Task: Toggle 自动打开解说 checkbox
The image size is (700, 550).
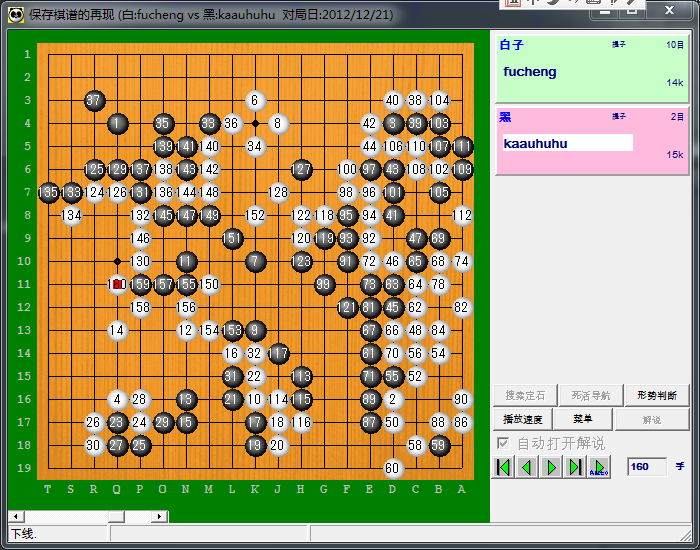Action: pyautogui.click(x=503, y=443)
